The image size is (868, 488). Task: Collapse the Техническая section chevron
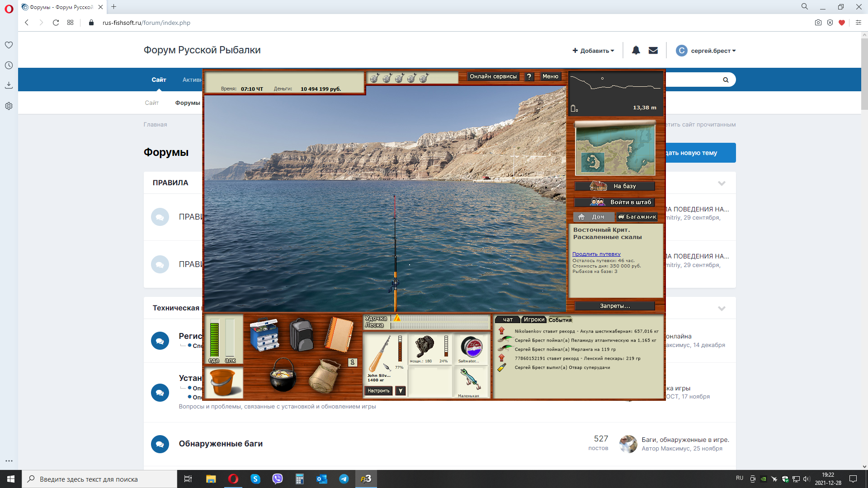722,308
